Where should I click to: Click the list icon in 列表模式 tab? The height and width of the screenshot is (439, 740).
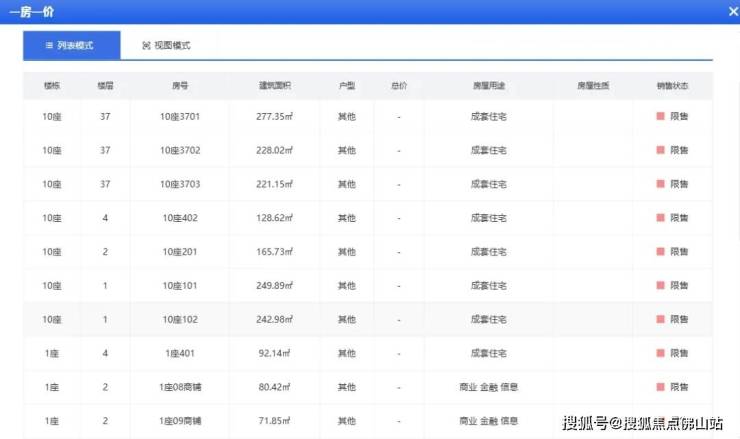49,45
